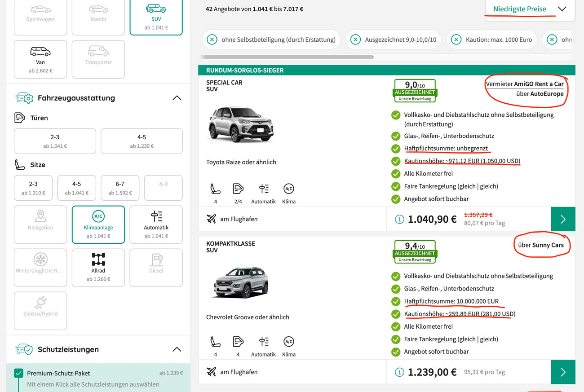
Task: Click the door icon on Chevrolet Groove offer
Action: [x=238, y=342]
